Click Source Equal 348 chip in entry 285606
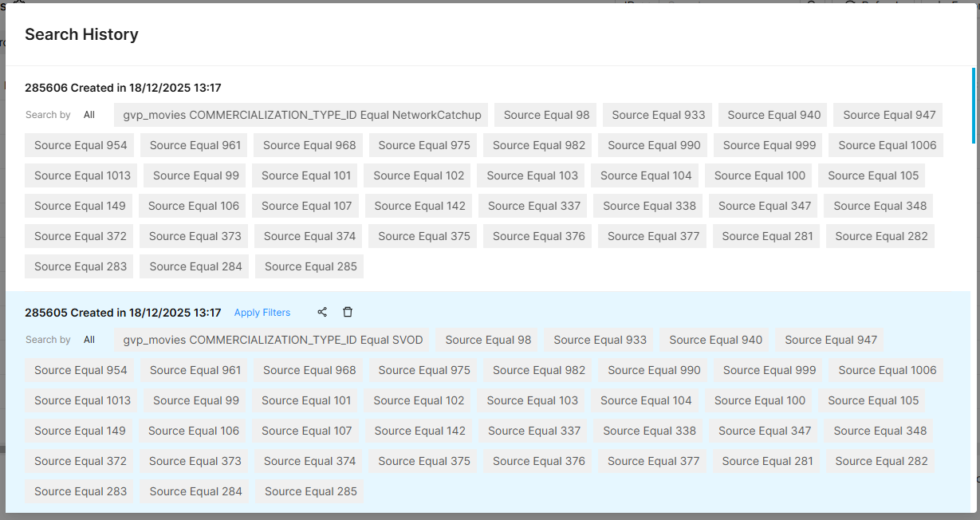Image resolution: width=980 pixels, height=520 pixels. pos(880,206)
